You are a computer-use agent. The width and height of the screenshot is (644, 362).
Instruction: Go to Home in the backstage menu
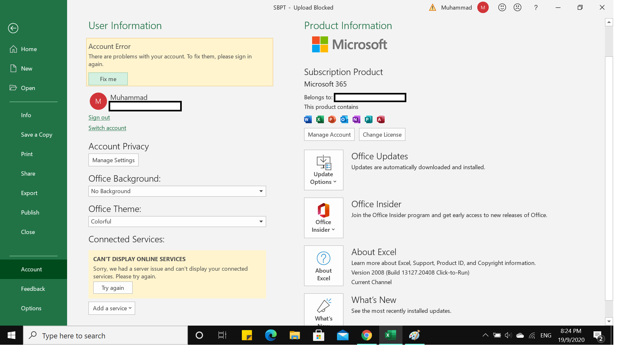click(34, 49)
